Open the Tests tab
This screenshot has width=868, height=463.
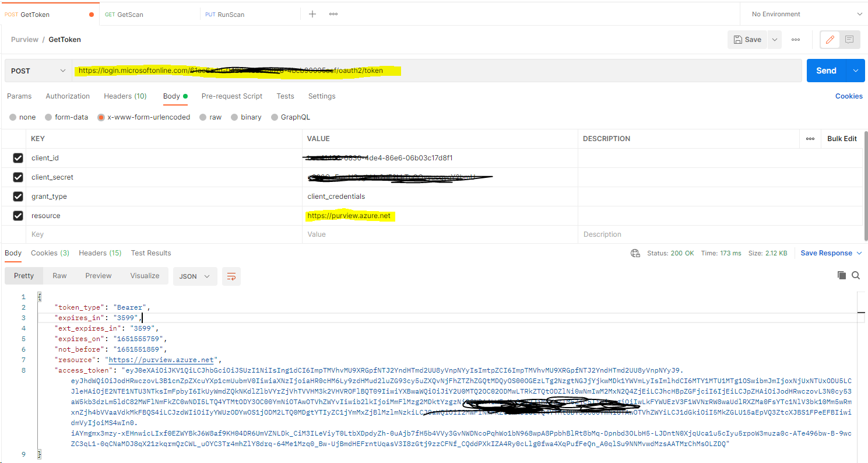tap(285, 96)
